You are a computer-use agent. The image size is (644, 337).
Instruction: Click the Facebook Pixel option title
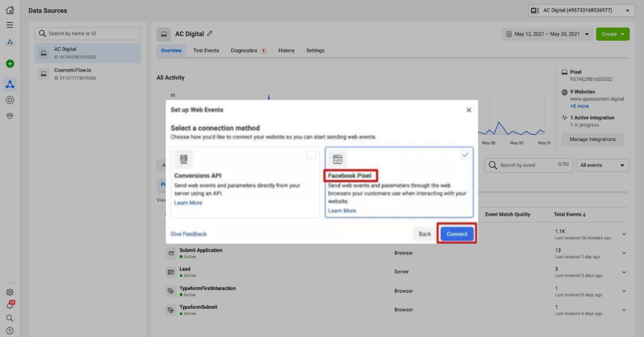[350, 175]
